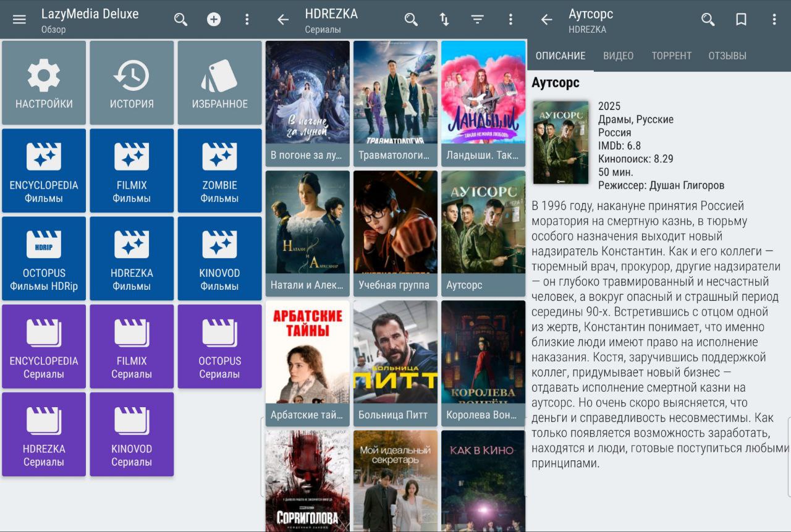
Task: Switch to the Описание tab
Action: (x=560, y=56)
